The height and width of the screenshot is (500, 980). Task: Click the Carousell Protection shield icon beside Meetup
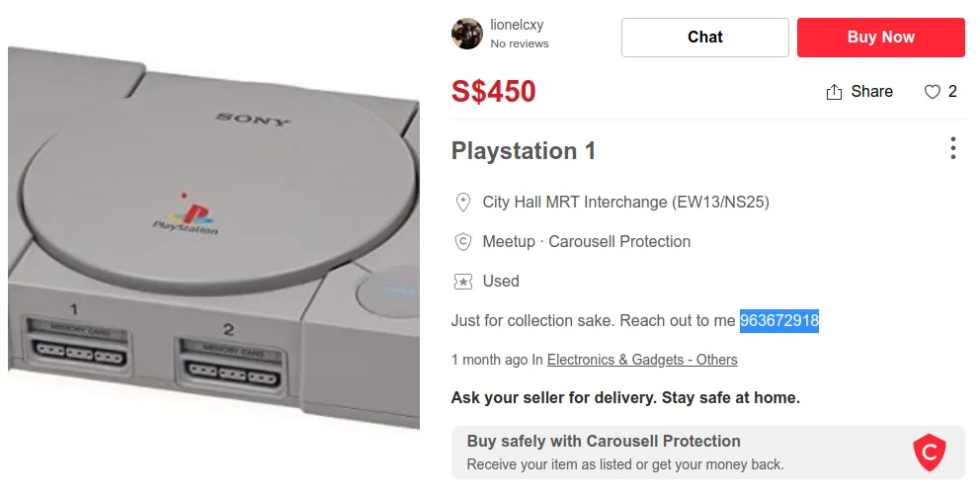pos(462,242)
